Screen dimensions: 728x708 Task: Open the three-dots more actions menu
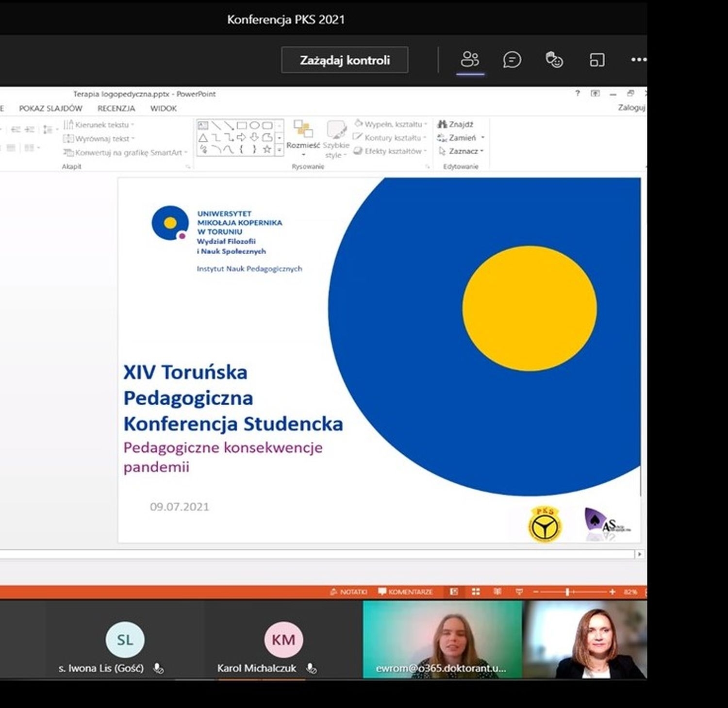click(x=639, y=60)
